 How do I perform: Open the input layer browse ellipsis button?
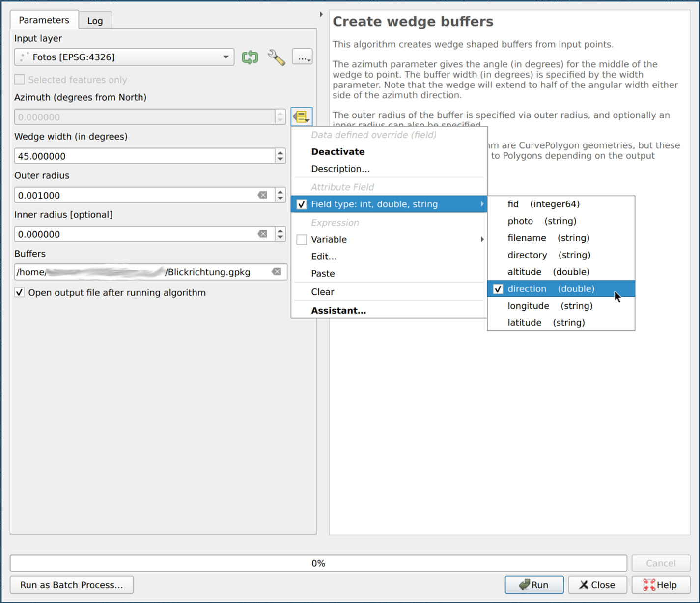click(x=302, y=57)
